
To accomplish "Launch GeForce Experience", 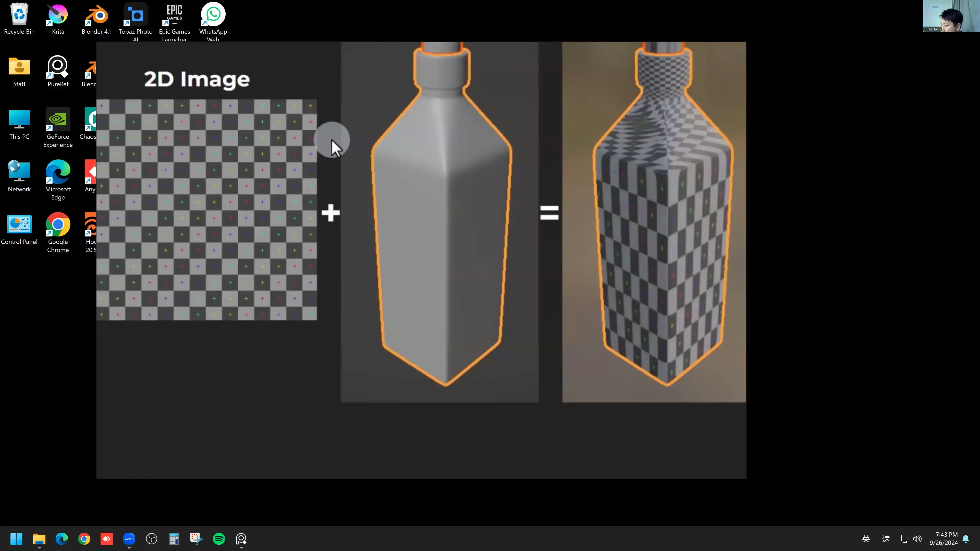I will click(x=58, y=120).
